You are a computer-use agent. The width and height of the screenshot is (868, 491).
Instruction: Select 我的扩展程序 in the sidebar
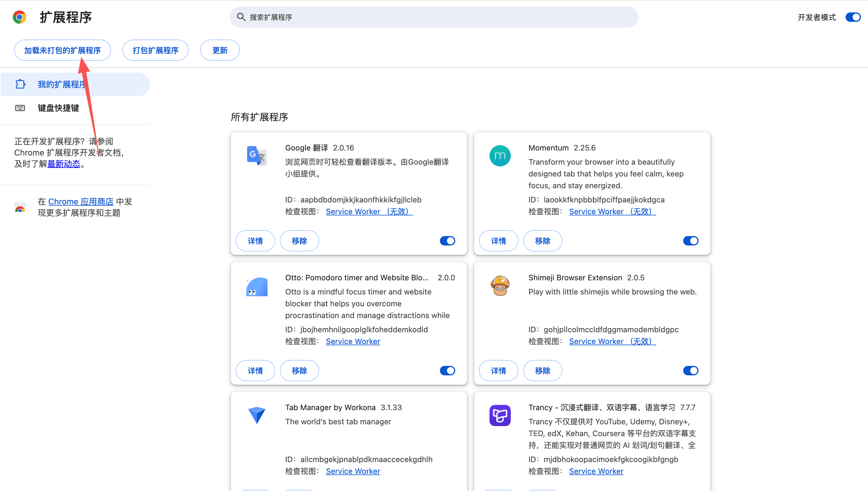(x=61, y=84)
